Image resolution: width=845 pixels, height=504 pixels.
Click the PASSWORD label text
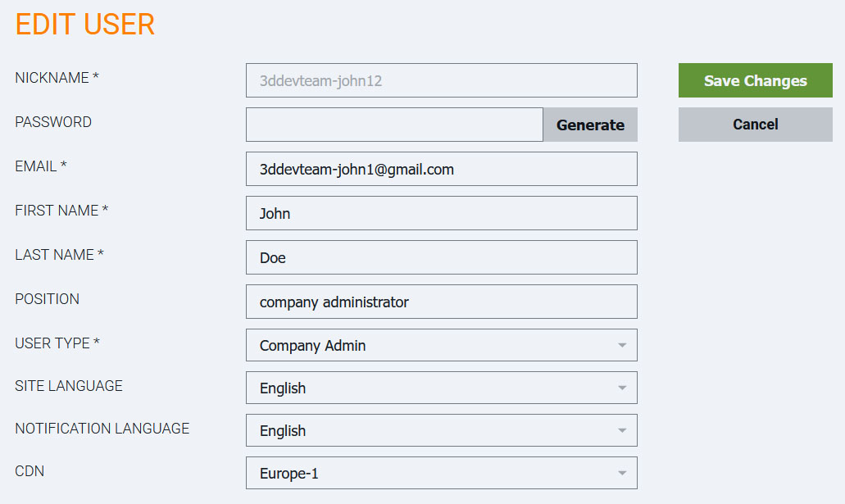click(53, 122)
